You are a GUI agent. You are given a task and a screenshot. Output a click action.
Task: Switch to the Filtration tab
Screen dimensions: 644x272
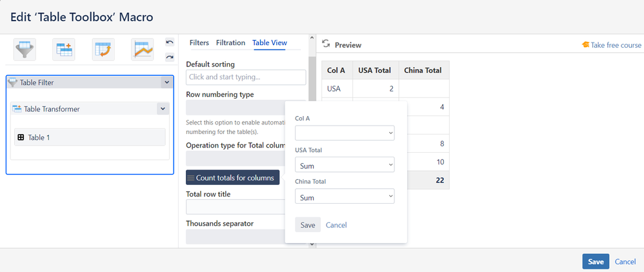(x=230, y=43)
